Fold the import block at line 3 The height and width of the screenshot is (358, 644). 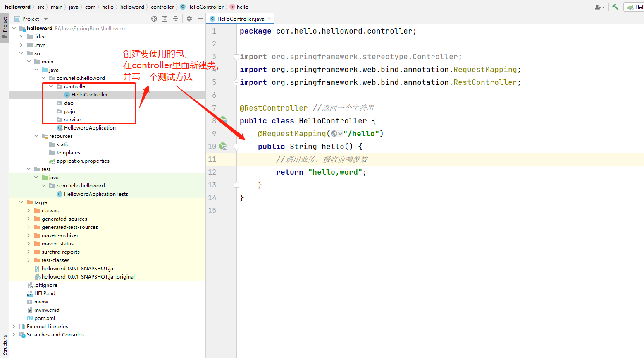(237, 57)
